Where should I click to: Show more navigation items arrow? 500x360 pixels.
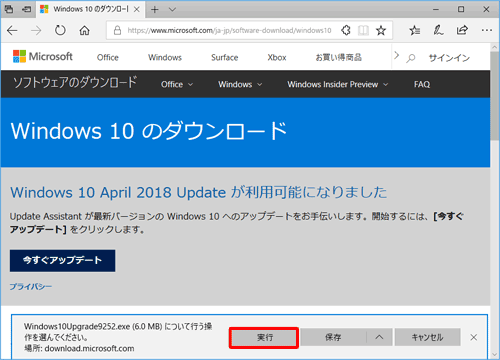(397, 55)
